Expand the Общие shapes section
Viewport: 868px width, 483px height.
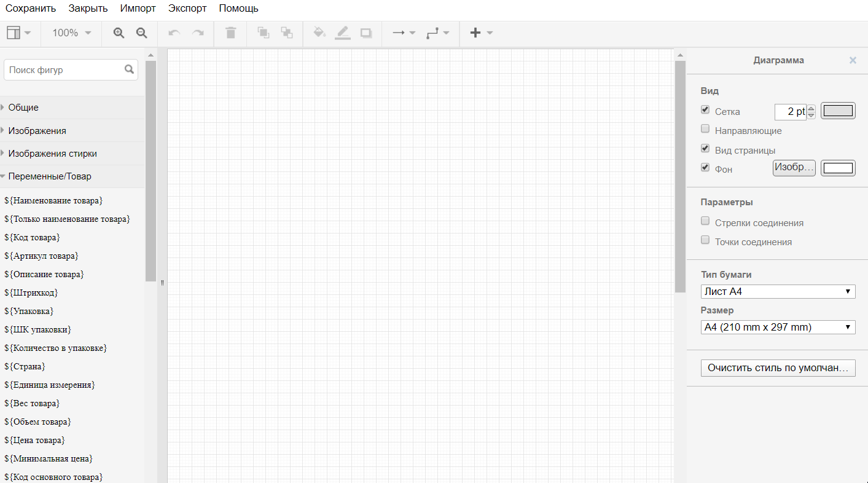[23, 108]
